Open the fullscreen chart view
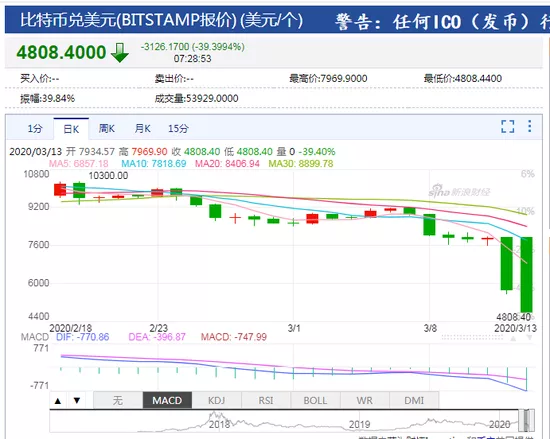The width and height of the screenshot is (550, 439). [x=508, y=127]
